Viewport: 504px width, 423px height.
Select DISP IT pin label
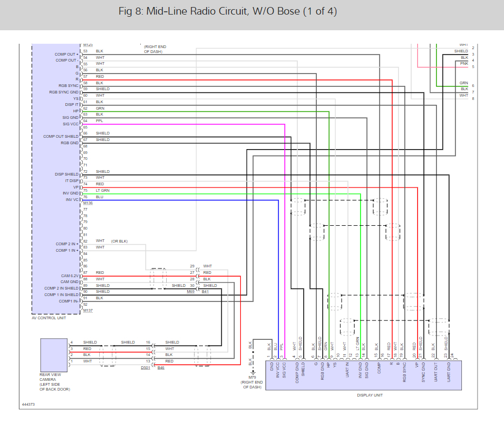pos(72,105)
